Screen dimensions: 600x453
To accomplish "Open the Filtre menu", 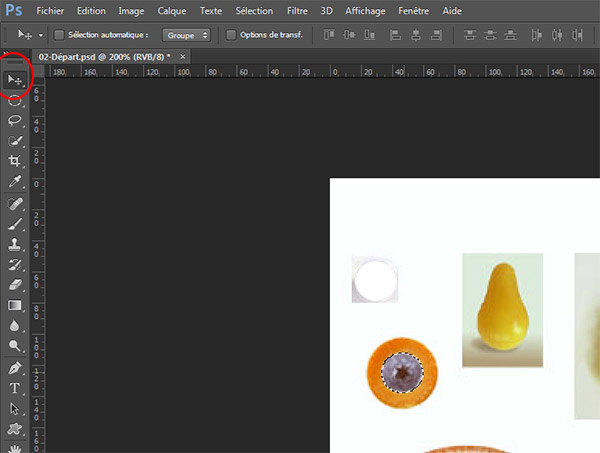I will (x=297, y=11).
